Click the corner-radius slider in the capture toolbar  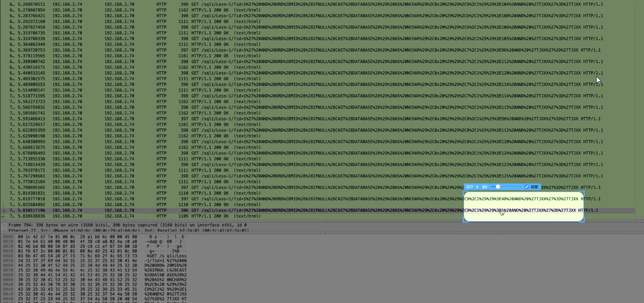507,187
